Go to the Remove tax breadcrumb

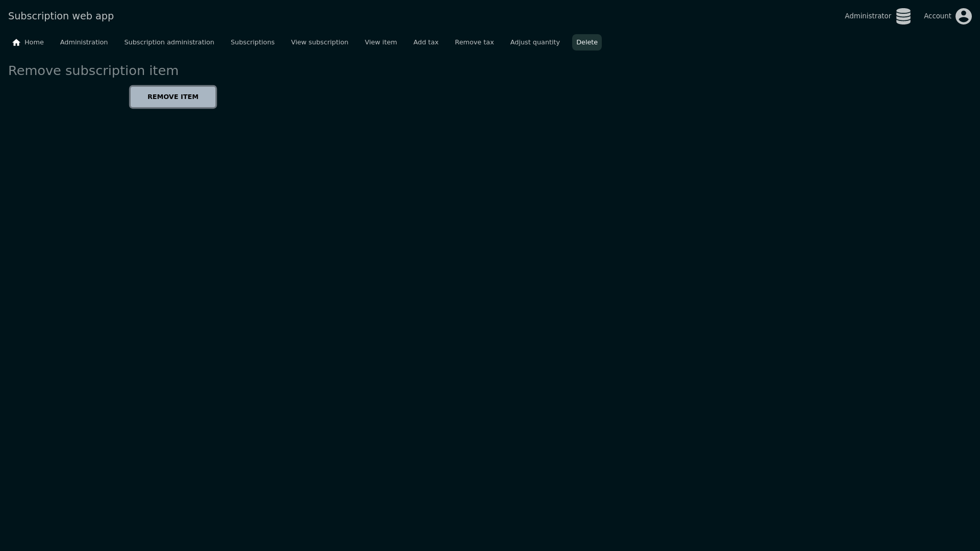(x=474, y=42)
